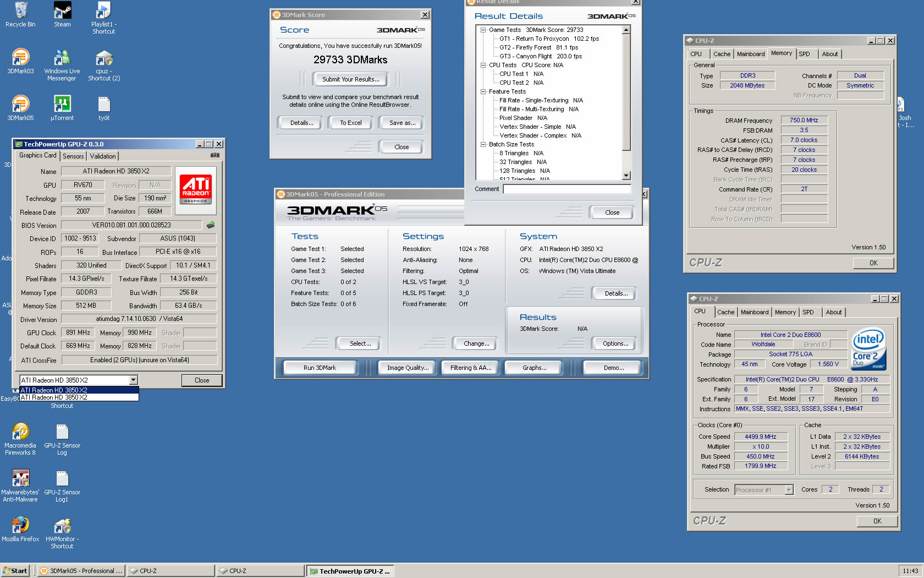Open the Cache tab in lower CPU-Z
Viewport: 924px width, 578px height.
click(725, 312)
